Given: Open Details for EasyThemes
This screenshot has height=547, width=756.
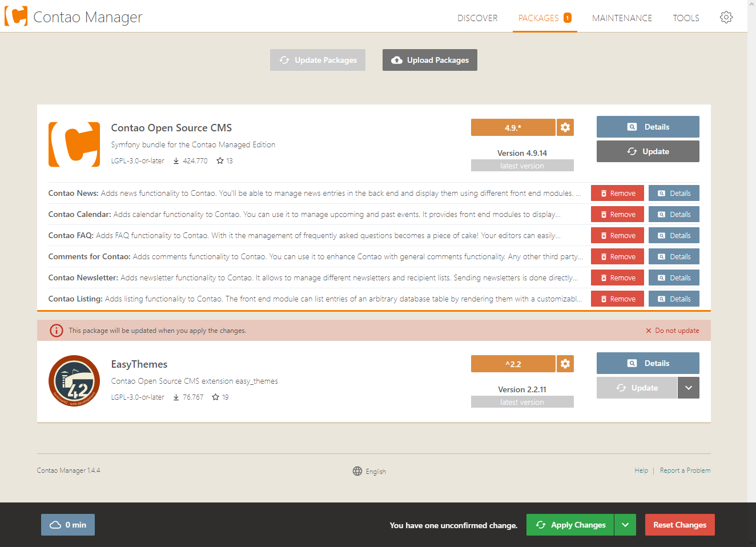Looking at the screenshot, I should point(648,363).
